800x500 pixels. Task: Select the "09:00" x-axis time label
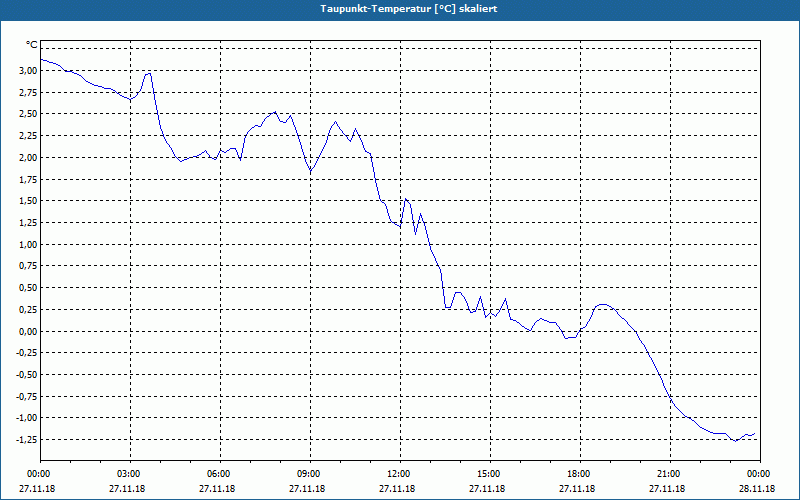click(310, 474)
